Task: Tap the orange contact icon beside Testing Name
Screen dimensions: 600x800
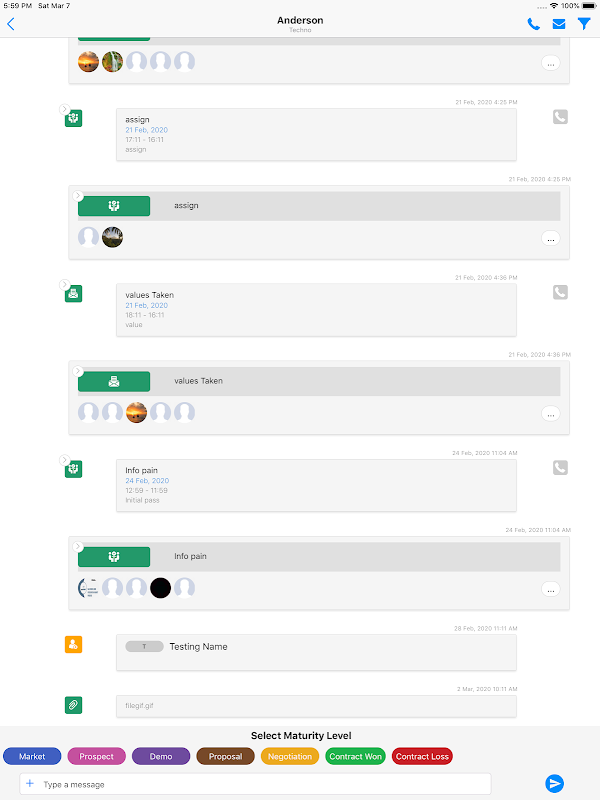Action: [73, 645]
